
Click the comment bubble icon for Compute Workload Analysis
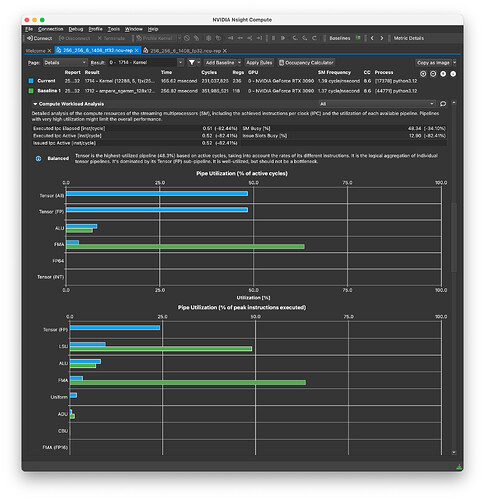coord(443,104)
